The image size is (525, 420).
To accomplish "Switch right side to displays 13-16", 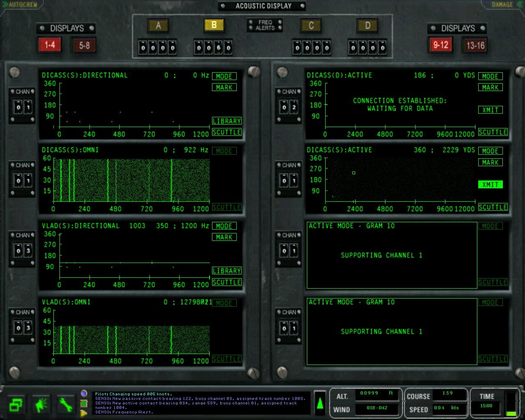I will (475, 45).
